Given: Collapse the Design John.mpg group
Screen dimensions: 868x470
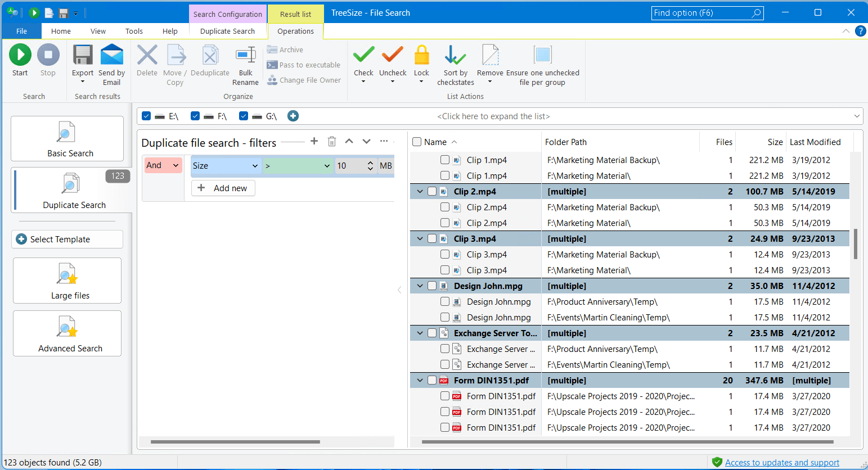Looking at the screenshot, I should [420, 286].
